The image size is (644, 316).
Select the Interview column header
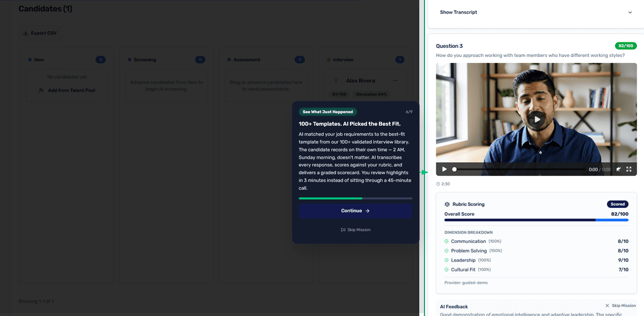pyautogui.click(x=343, y=60)
